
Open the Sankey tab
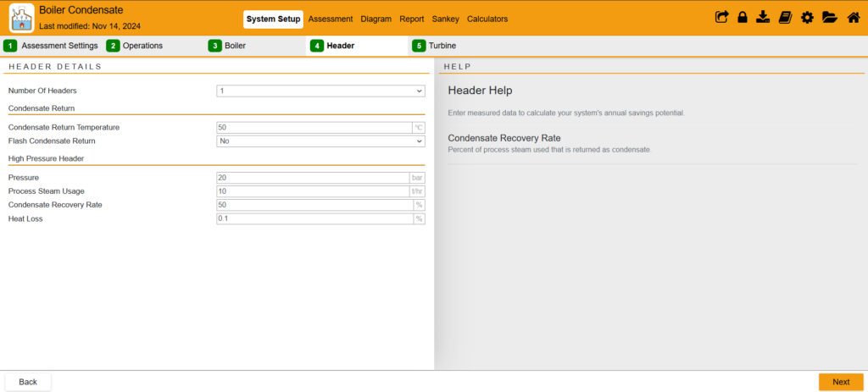click(x=446, y=19)
